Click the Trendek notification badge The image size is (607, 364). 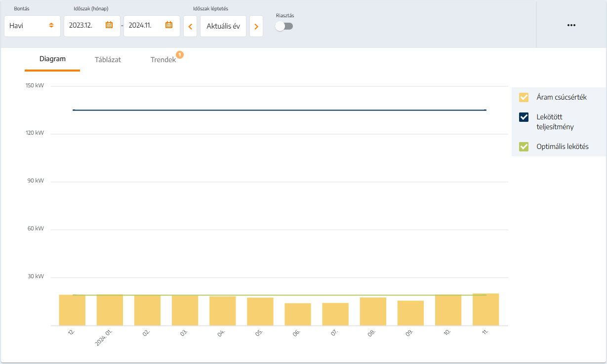click(x=180, y=55)
